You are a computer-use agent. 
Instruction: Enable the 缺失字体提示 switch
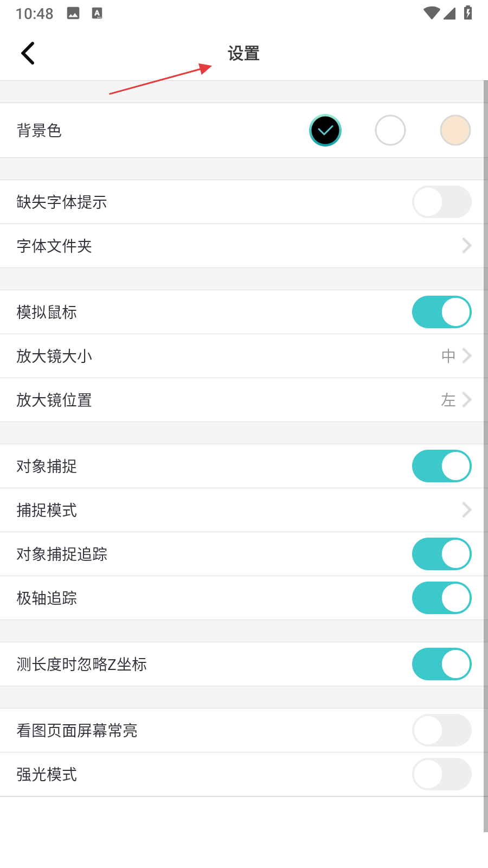pyautogui.click(x=441, y=202)
